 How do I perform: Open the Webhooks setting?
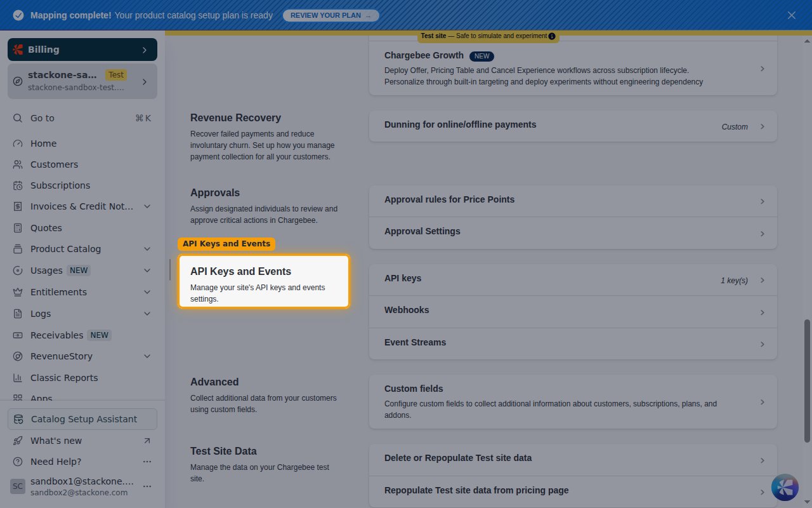pos(573,312)
